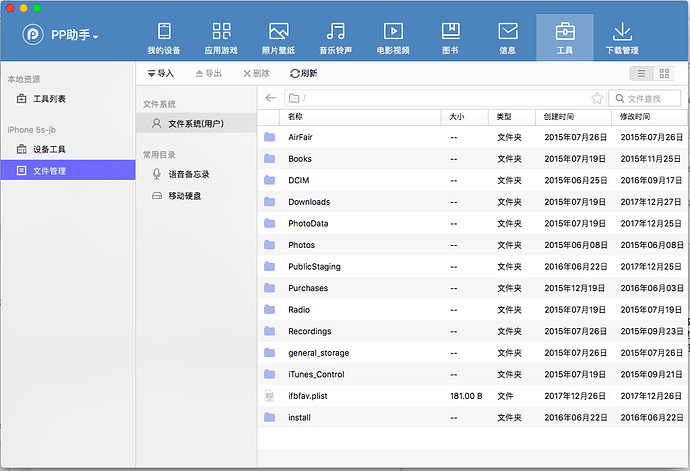Select the Recordings folder icon
The image size is (690, 471).
click(270, 331)
